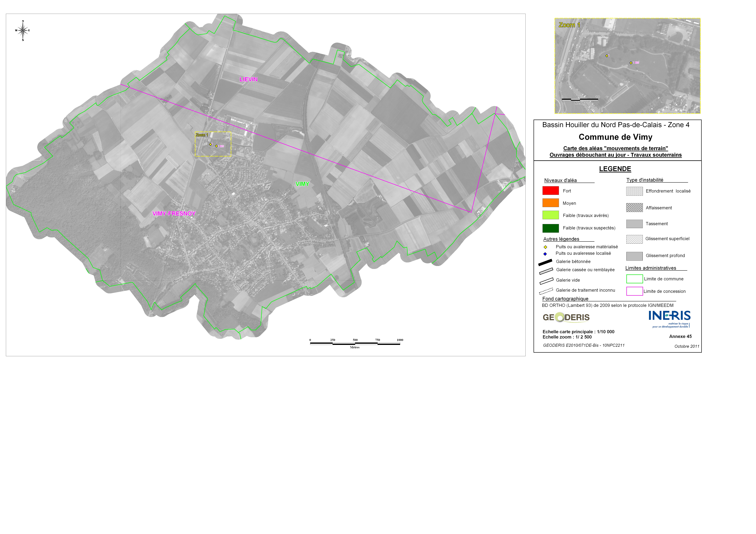Viewport: 756px width, 534px height.
Task: Click the orange 'Moyen' hazard swatch
Action: click(x=551, y=203)
